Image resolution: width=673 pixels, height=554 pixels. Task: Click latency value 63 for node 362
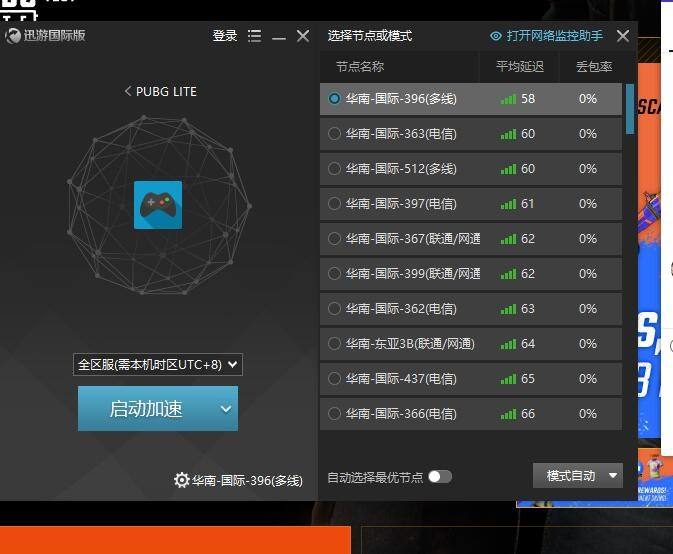point(528,309)
